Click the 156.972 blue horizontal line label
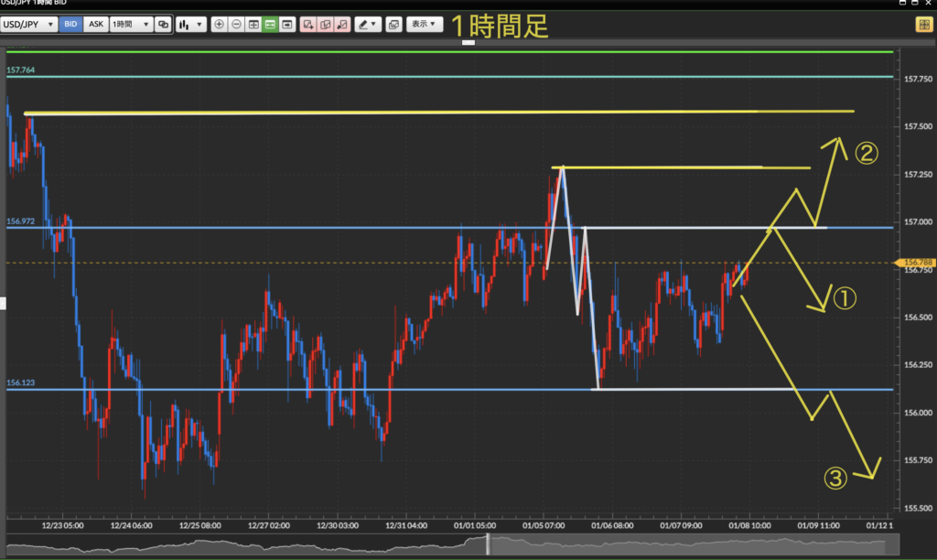 pos(20,221)
